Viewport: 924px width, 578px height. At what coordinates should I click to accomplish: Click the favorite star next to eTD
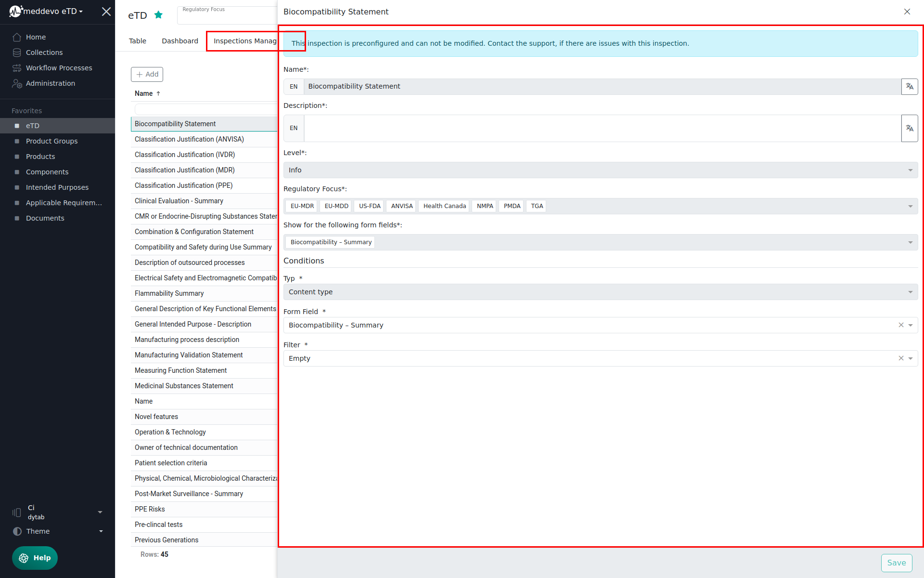158,15
